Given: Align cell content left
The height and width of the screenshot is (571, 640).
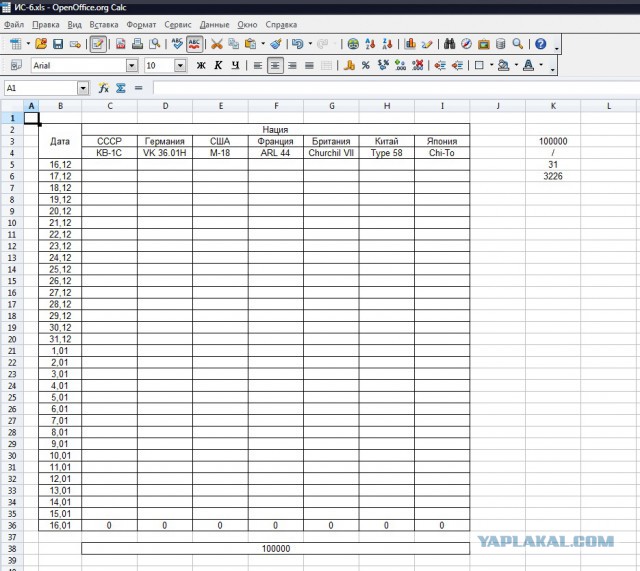Looking at the screenshot, I should [x=258, y=65].
